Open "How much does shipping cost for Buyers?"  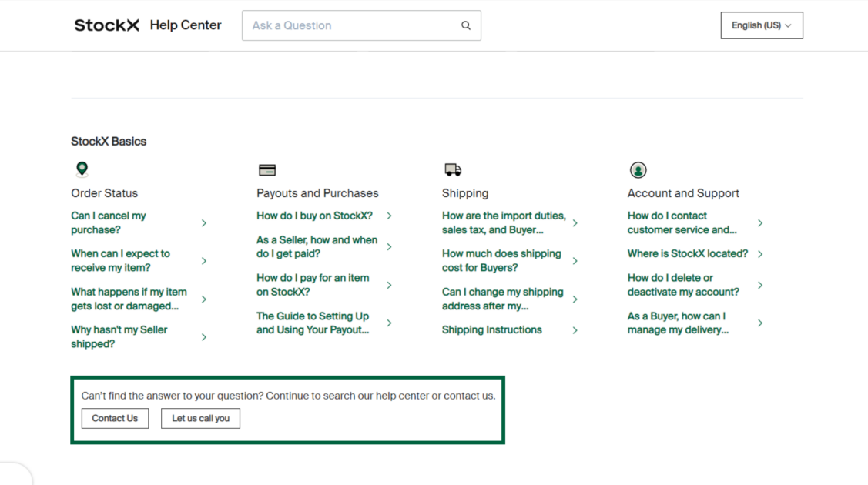pyautogui.click(x=501, y=261)
